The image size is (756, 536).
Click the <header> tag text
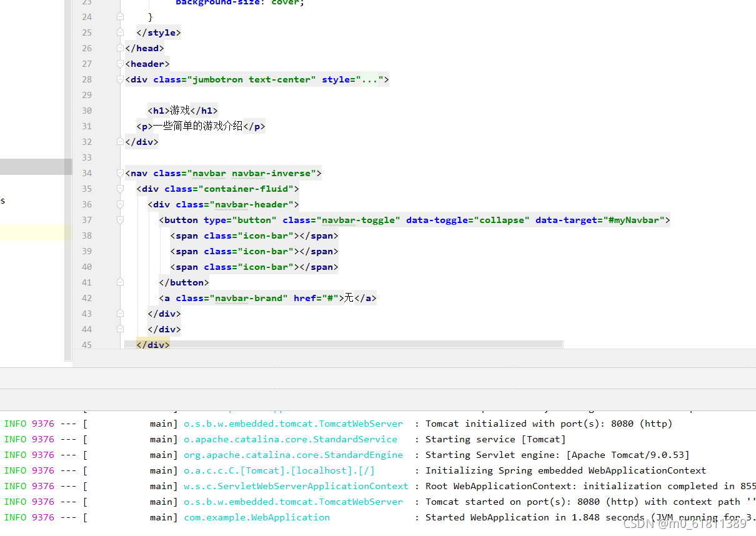pos(147,64)
